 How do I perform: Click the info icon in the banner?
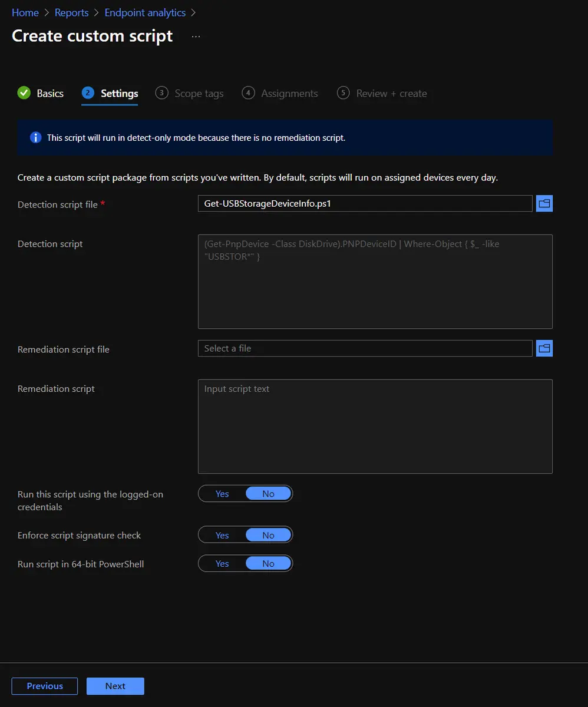(35, 138)
